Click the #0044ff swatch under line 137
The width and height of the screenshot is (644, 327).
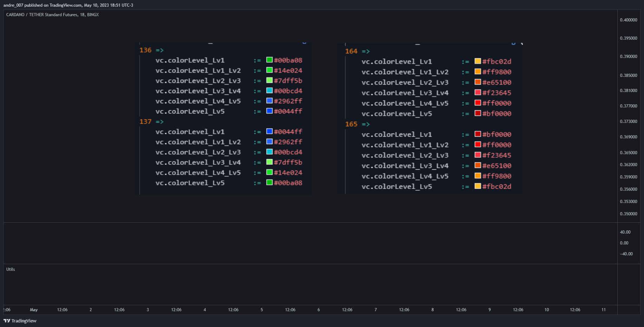pos(269,131)
